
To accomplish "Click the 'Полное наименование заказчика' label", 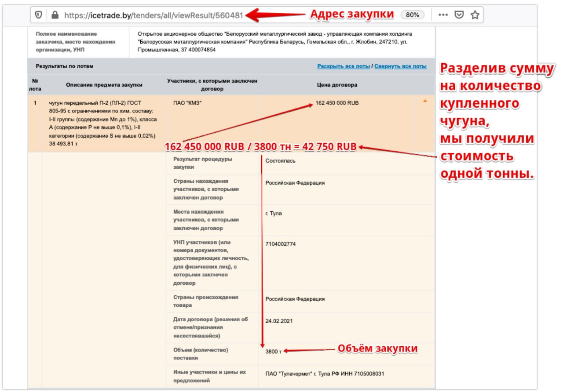I will tap(76, 42).
